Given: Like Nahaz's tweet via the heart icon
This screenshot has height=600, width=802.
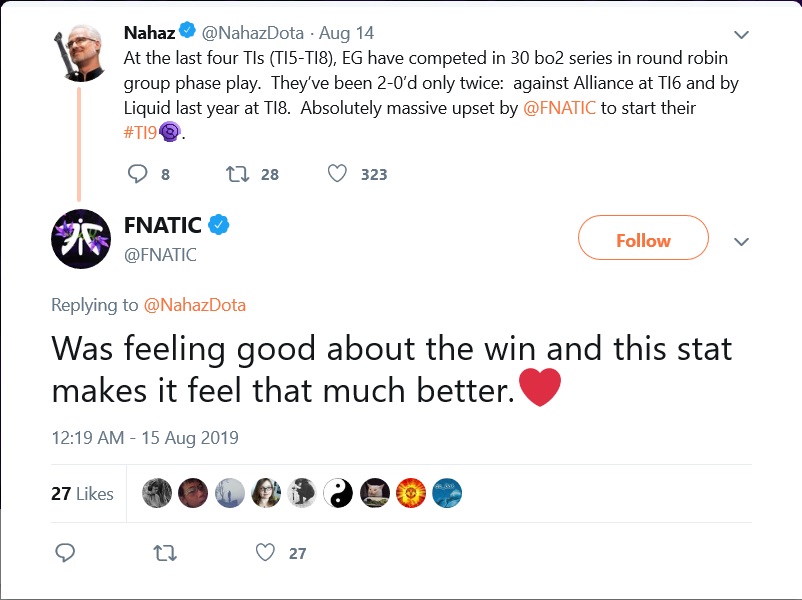Looking at the screenshot, I should pyautogui.click(x=341, y=172).
